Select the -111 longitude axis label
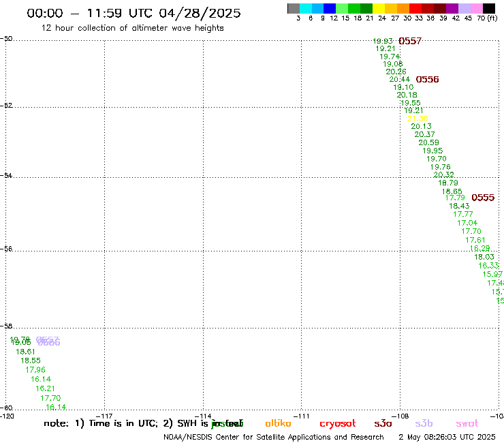The image size is (504, 443). (301, 416)
